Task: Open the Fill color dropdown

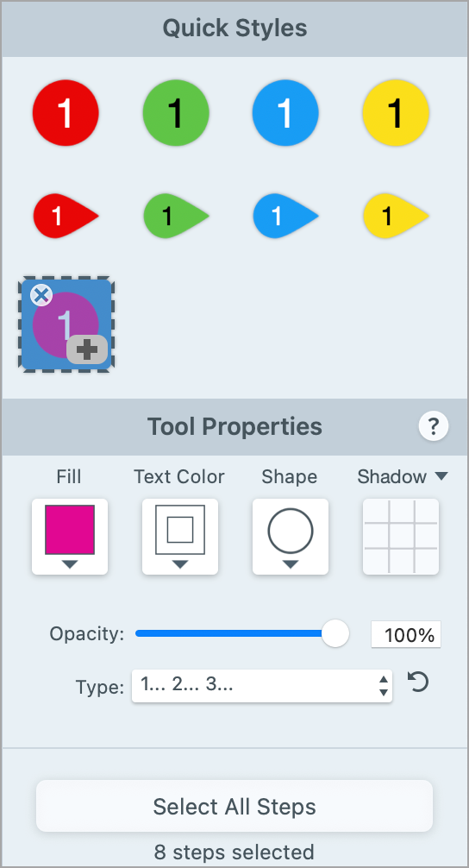Action: coord(70,537)
